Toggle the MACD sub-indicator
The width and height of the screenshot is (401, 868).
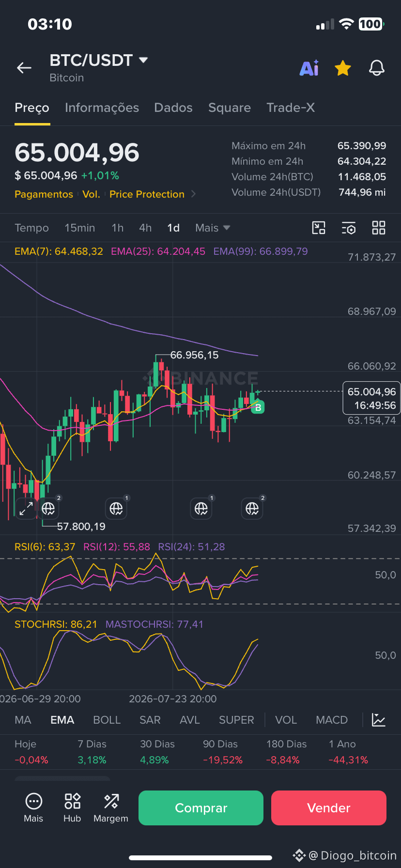pyautogui.click(x=332, y=720)
